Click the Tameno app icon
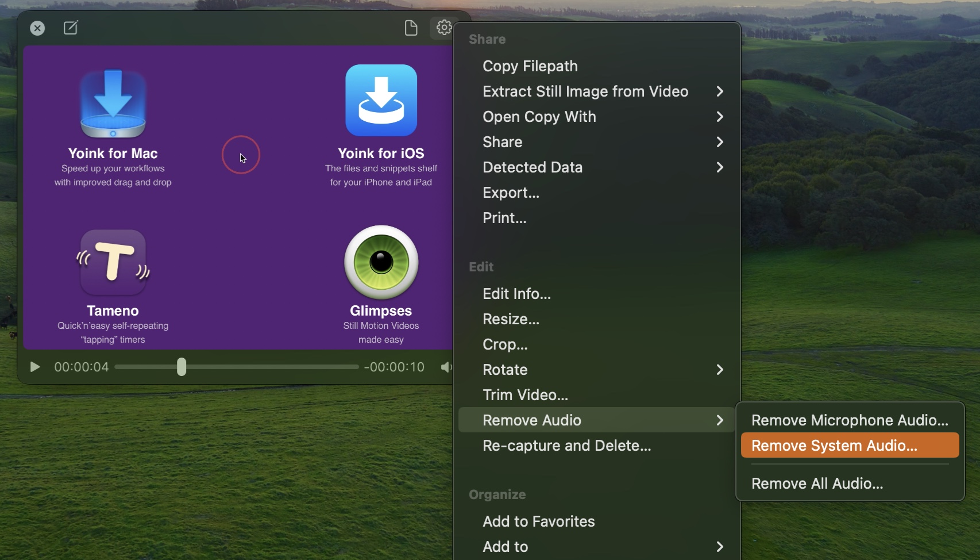 click(x=113, y=262)
